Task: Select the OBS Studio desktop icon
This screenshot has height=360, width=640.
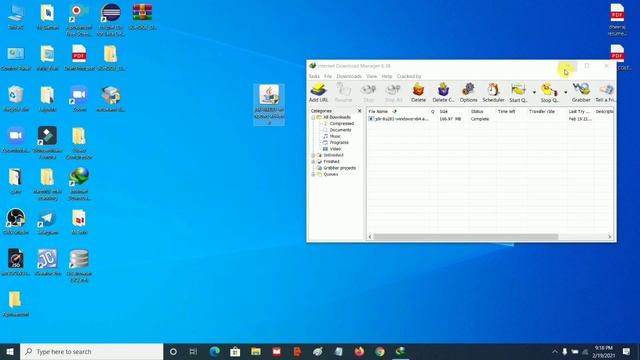Action: click(x=16, y=222)
